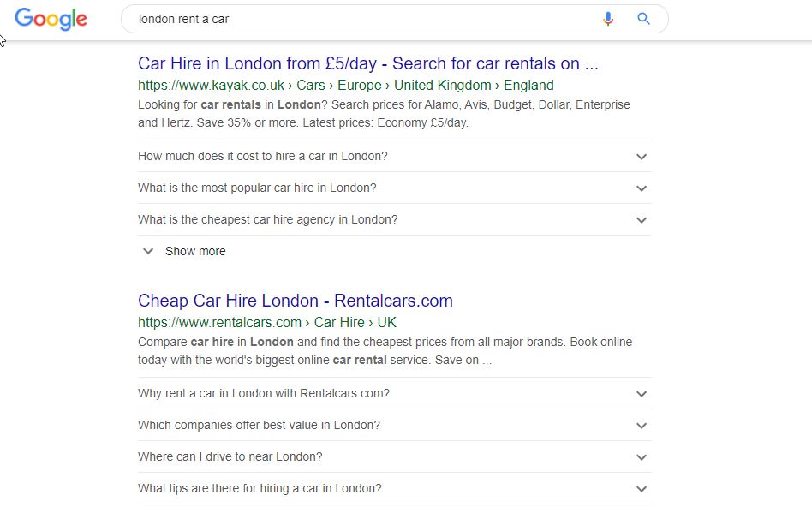Viewport: 812px width, 513px height.
Task: Open "Car Hire in London from £5/day" result
Action: click(x=367, y=63)
